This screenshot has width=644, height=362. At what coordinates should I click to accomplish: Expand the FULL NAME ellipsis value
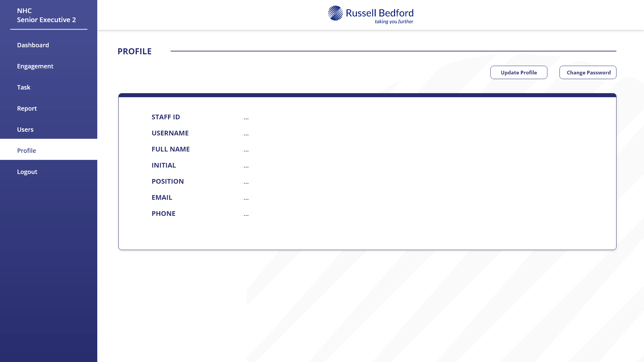246,150
